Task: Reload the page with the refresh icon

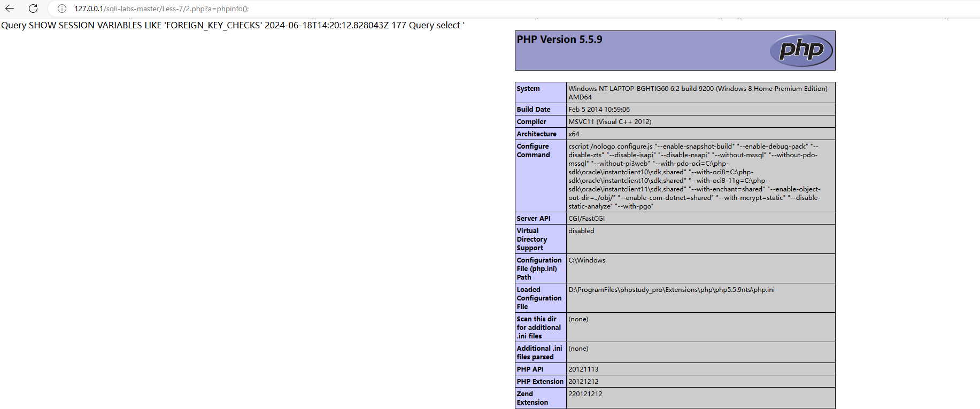Action: coord(33,9)
